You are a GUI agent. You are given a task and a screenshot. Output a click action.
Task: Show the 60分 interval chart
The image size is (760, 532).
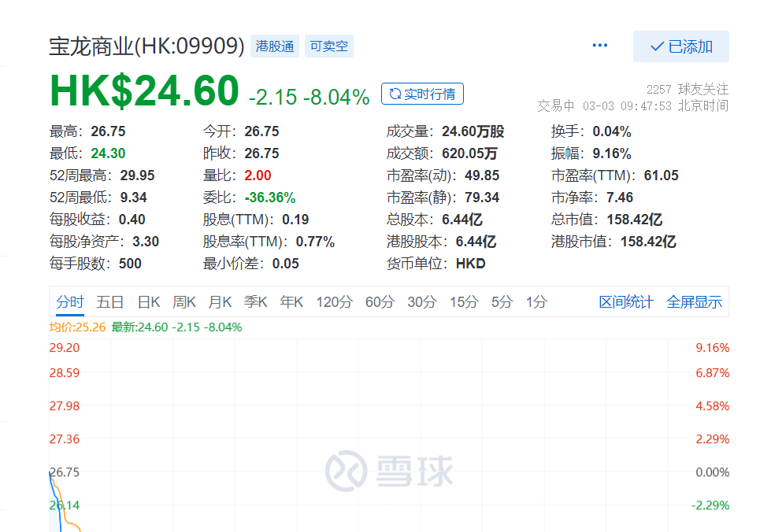pyautogui.click(x=380, y=302)
